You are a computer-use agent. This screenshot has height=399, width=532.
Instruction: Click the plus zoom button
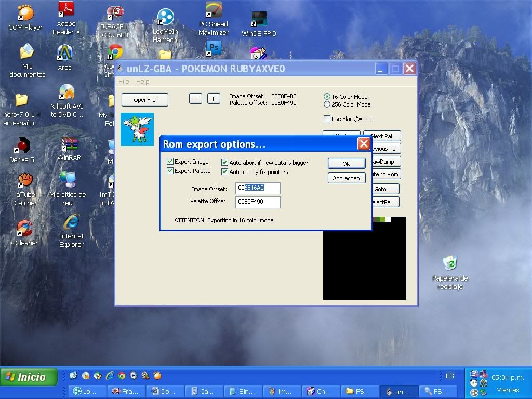point(214,99)
